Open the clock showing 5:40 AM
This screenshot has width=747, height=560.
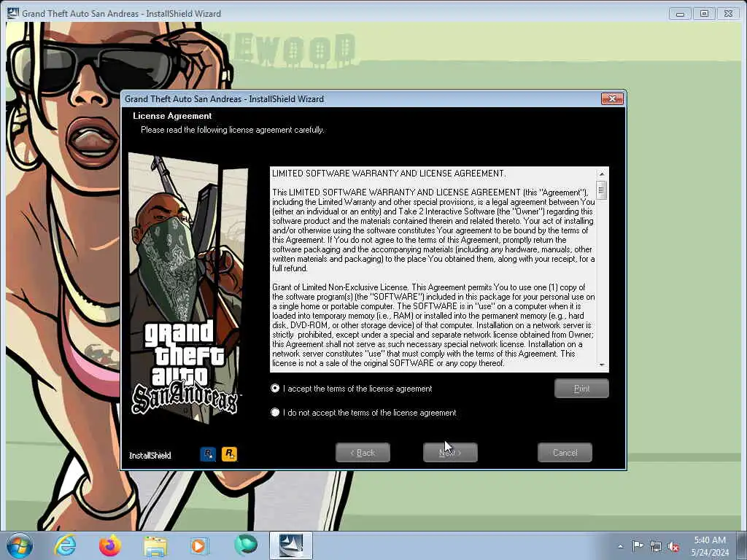coord(710,545)
